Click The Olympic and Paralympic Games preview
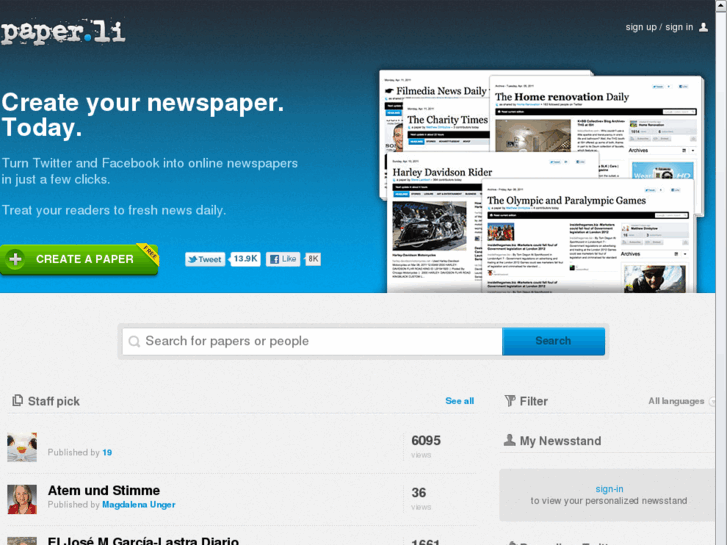The width and height of the screenshot is (727, 545). coord(587,237)
